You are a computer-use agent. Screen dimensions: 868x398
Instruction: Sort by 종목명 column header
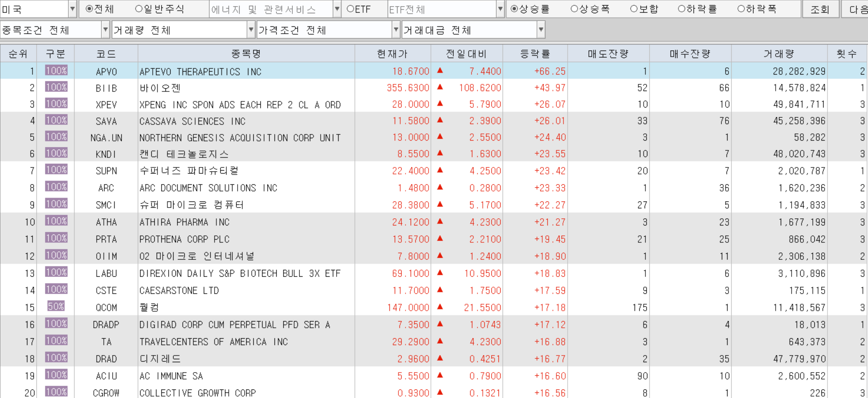(246, 54)
